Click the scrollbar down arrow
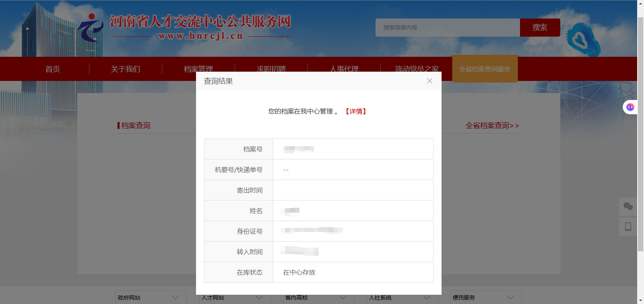The image size is (644, 304). 640,300
